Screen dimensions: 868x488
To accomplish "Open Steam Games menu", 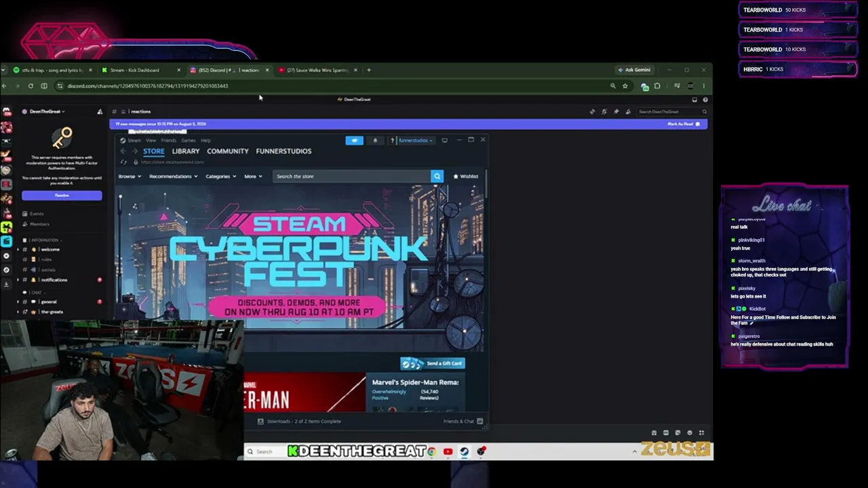I will 188,140.
